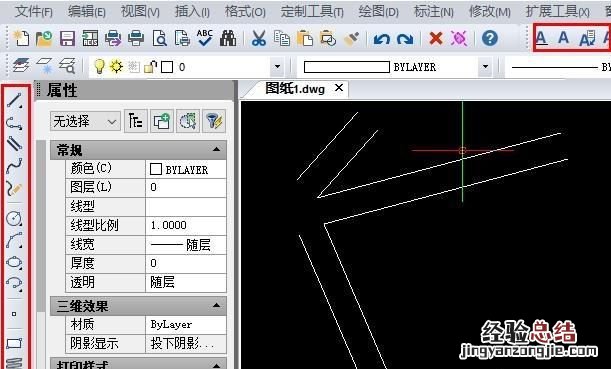
Task: Open the 视图 menu
Action: (x=140, y=12)
